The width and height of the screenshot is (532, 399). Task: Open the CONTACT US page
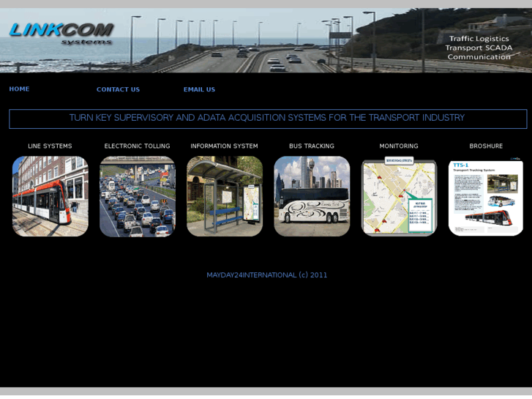point(118,89)
